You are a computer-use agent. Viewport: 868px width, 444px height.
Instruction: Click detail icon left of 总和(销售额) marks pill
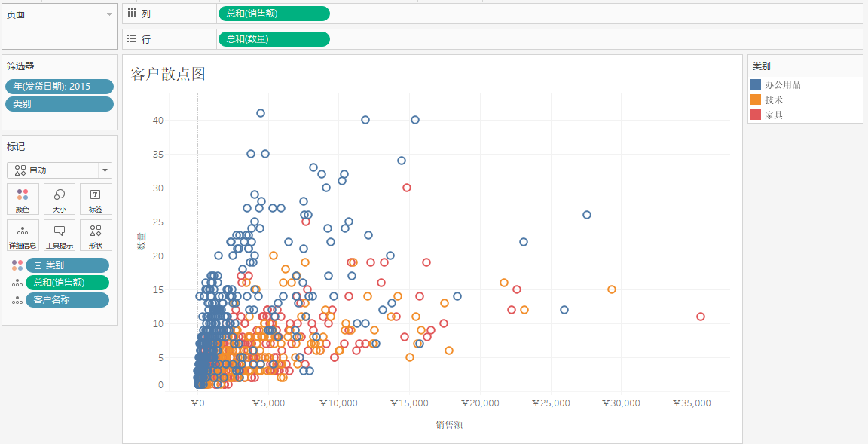coord(17,283)
